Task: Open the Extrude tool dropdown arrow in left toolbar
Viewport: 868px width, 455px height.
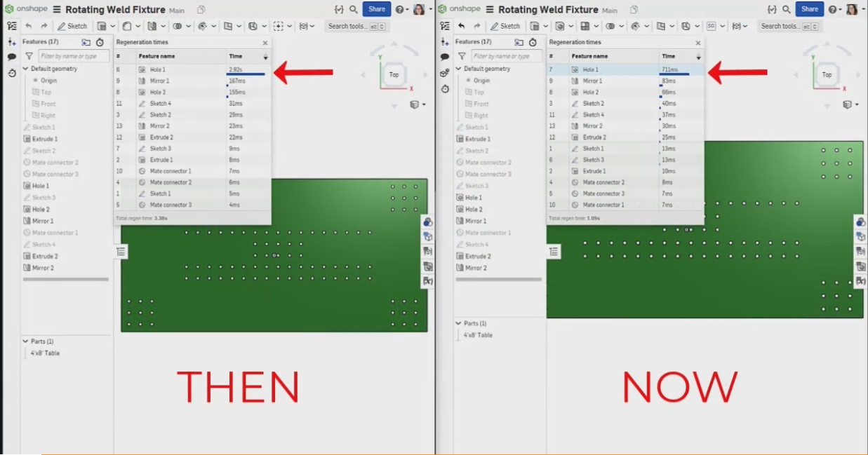Action: pyautogui.click(x=112, y=27)
